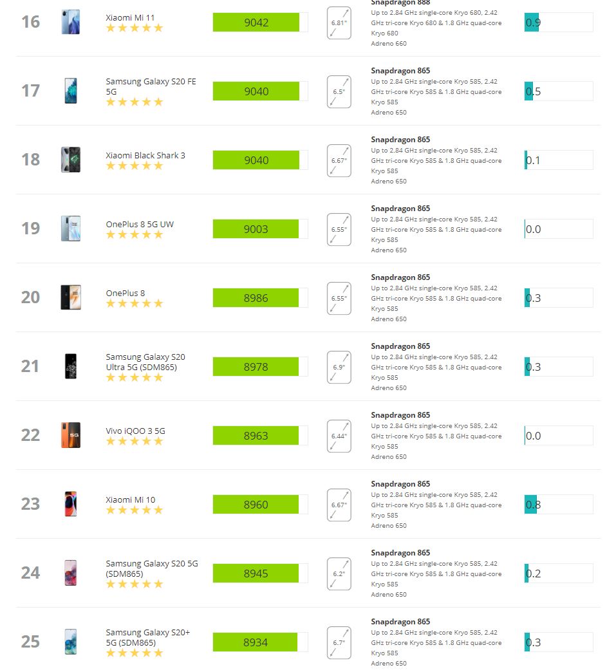This screenshot has width=616, height=672.
Task: Click the 6.44" screen size icon
Action: pos(339,436)
